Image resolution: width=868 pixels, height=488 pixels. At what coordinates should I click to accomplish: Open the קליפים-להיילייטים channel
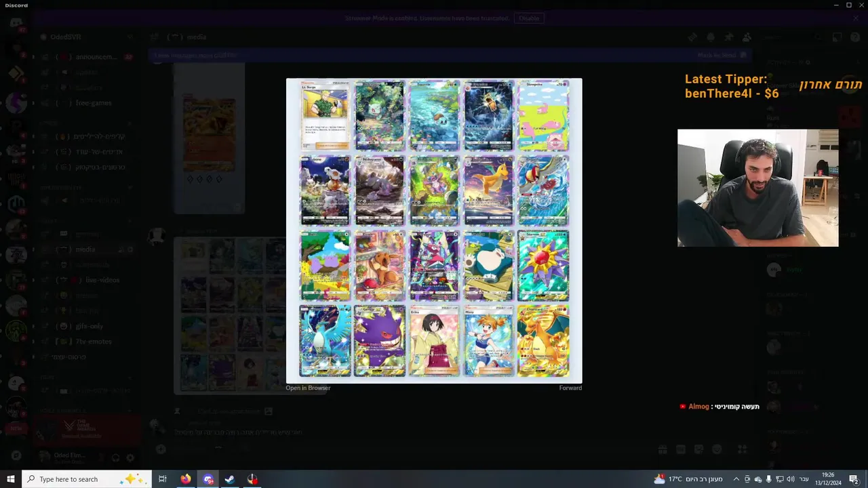pos(87,136)
